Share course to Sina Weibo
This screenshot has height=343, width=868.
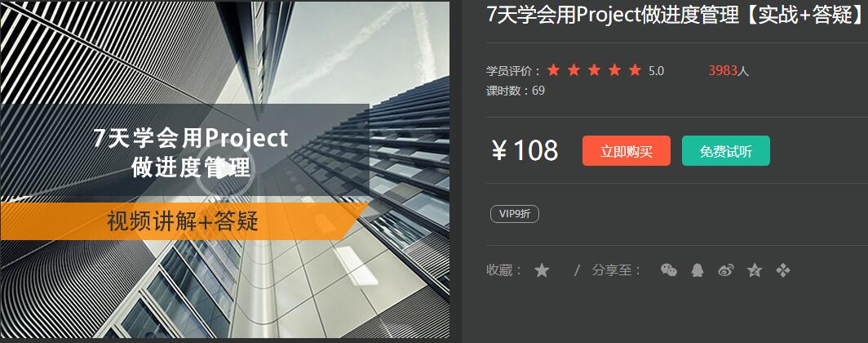pyautogui.click(x=726, y=269)
